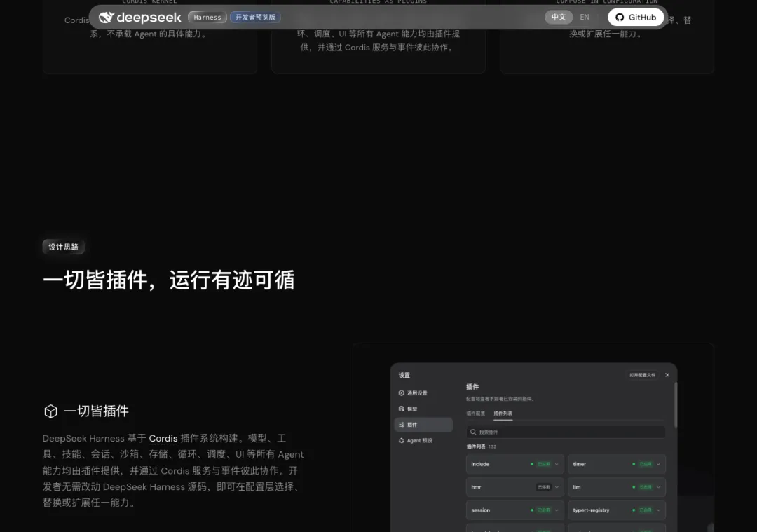This screenshot has height=532, width=757.
Task: Expand the timer plugin chevron
Action: pyautogui.click(x=658, y=465)
